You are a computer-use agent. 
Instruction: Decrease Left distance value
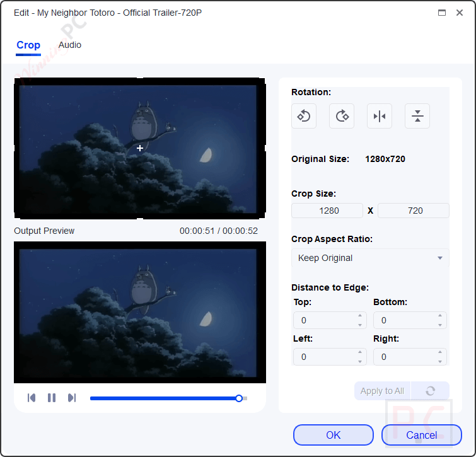pos(360,361)
